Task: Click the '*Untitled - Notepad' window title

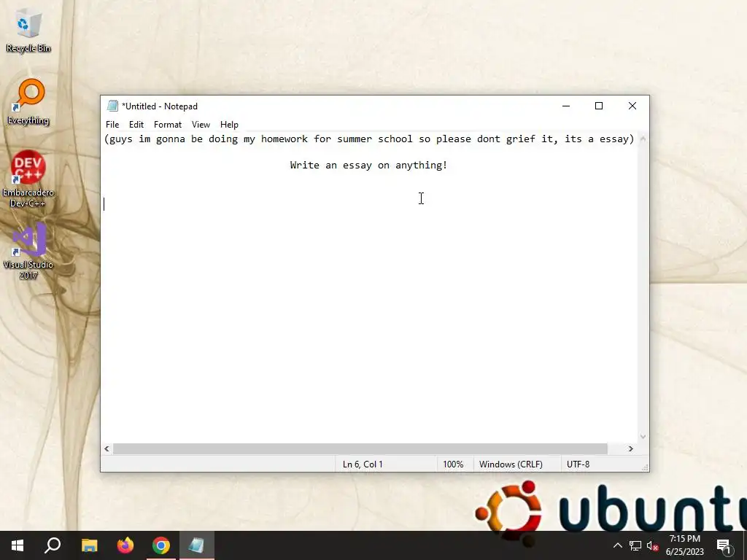Action: pos(160,106)
